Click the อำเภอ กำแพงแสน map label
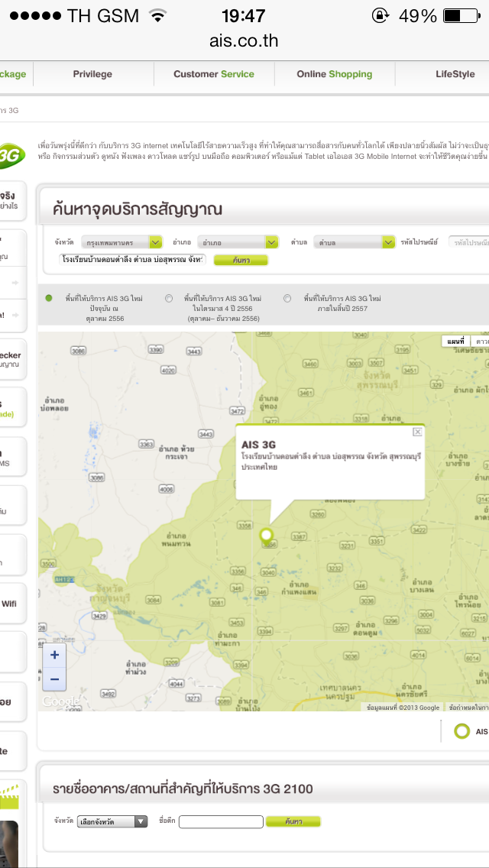This screenshot has width=489, height=868. click(x=298, y=588)
